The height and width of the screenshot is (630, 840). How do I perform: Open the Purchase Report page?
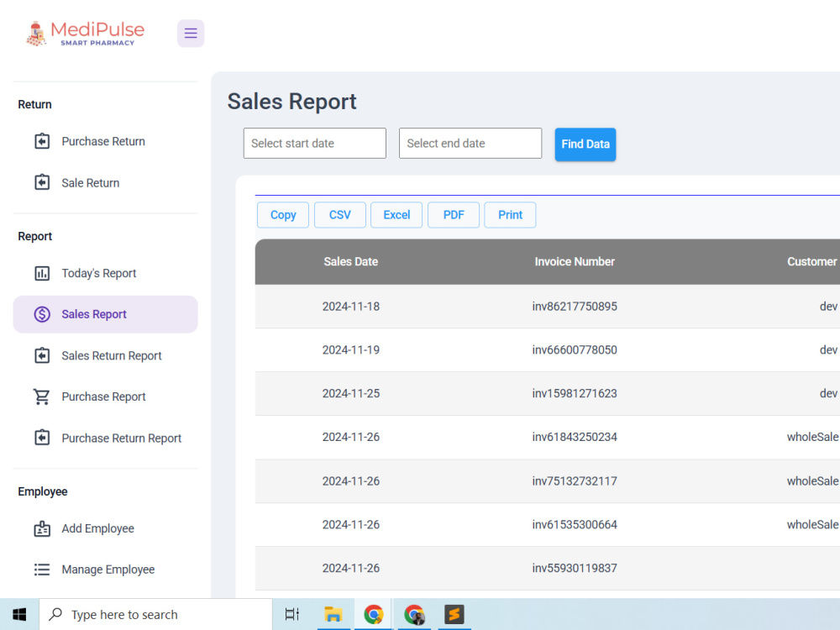[106, 397]
